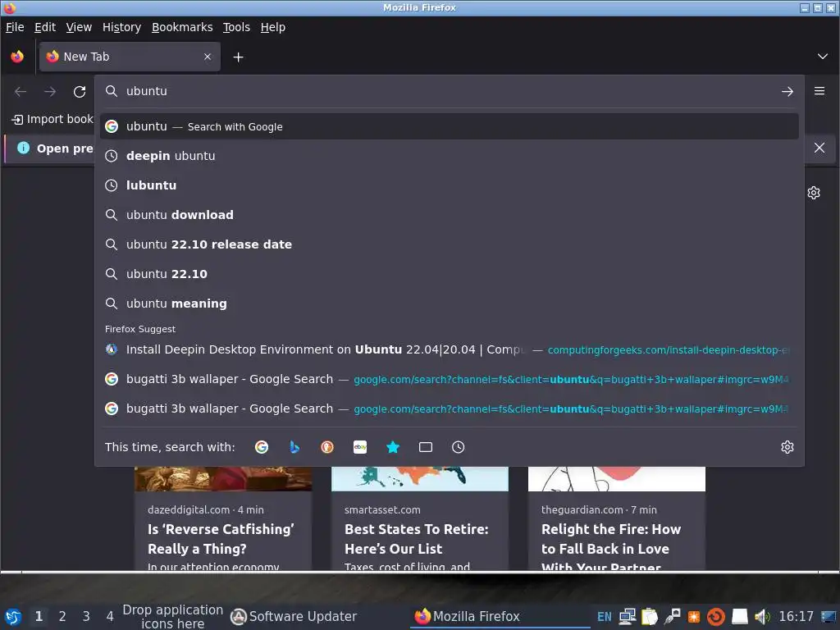Search with Bing one-off icon
The image size is (840, 630).
pyautogui.click(x=294, y=447)
